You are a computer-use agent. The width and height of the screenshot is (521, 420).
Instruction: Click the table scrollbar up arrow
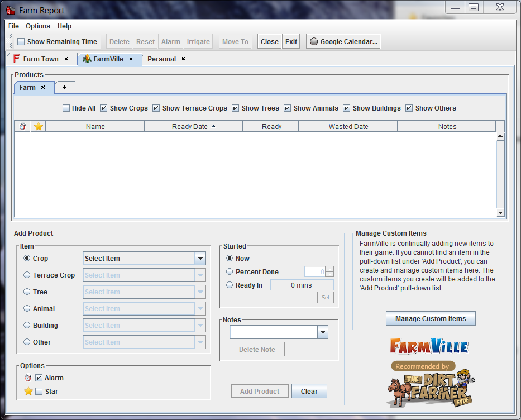[x=500, y=136]
